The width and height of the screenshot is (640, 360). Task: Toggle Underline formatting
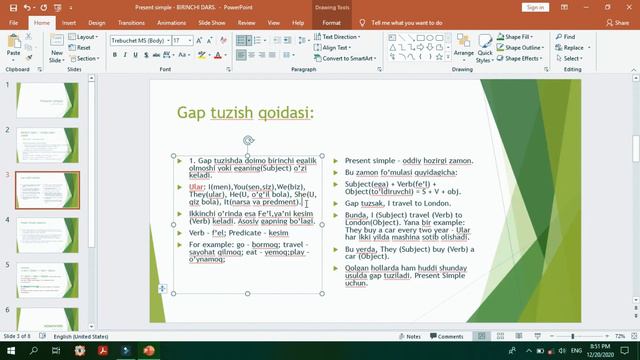tap(136, 55)
